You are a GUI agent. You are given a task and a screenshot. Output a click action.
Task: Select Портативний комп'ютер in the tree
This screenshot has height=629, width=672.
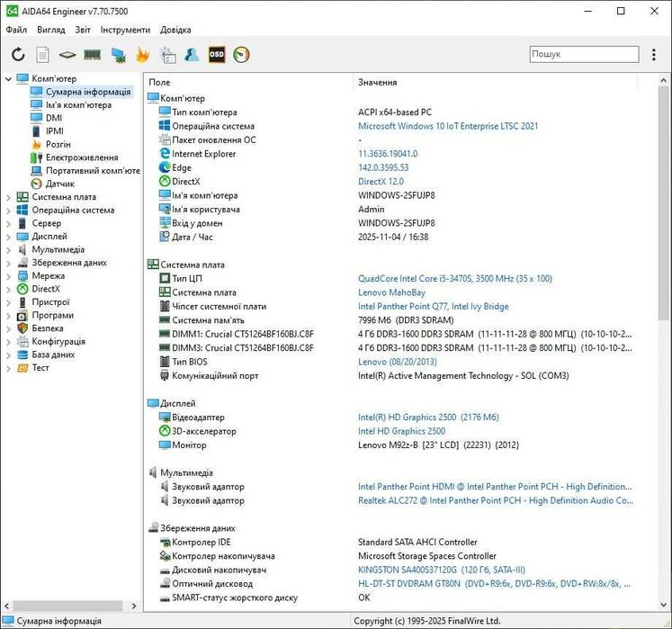(x=93, y=171)
